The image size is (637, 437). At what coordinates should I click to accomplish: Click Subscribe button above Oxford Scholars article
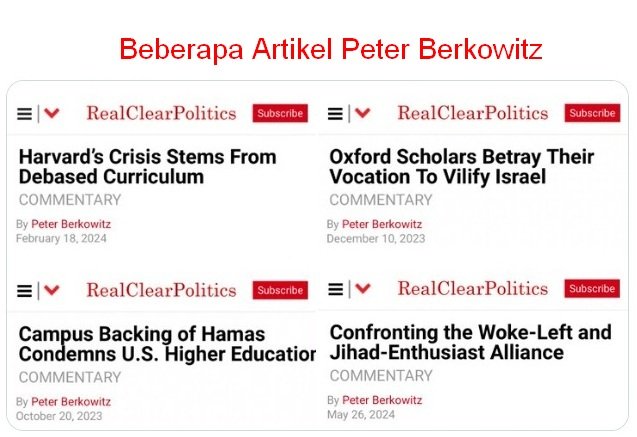coord(592,114)
